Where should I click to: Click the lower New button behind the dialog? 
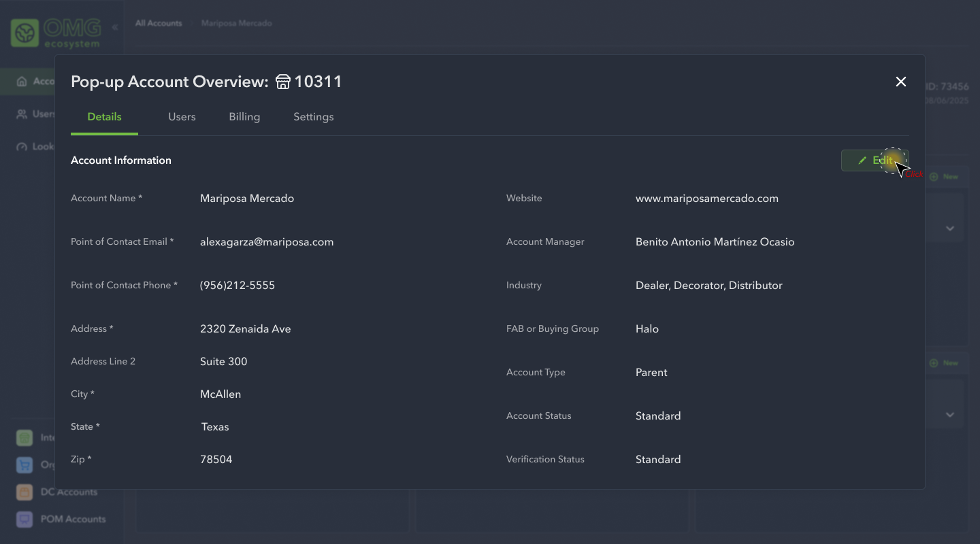[x=945, y=363]
